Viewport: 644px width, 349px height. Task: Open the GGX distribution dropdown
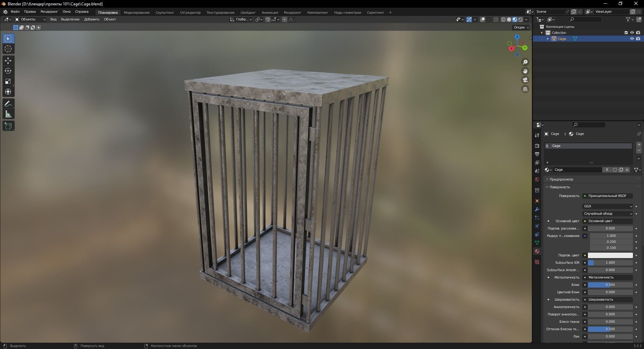[608, 206]
